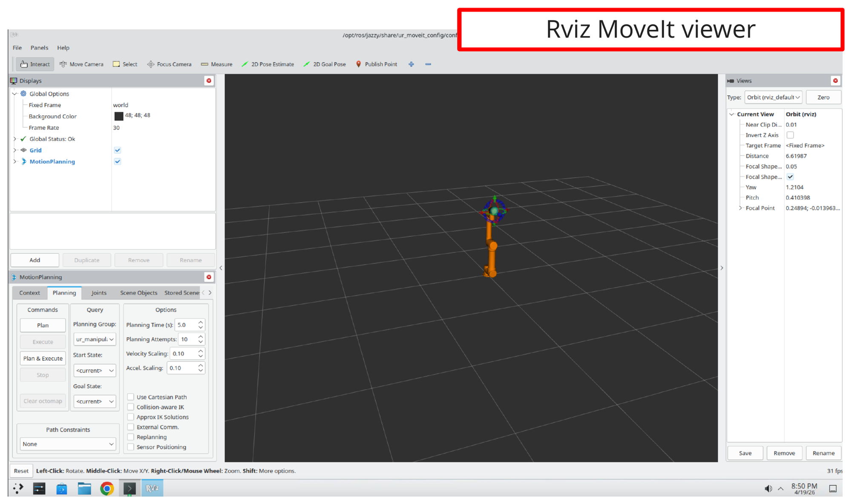Activate the 2D Goal Pose tool
This screenshot has width=852, height=504.
tap(325, 64)
